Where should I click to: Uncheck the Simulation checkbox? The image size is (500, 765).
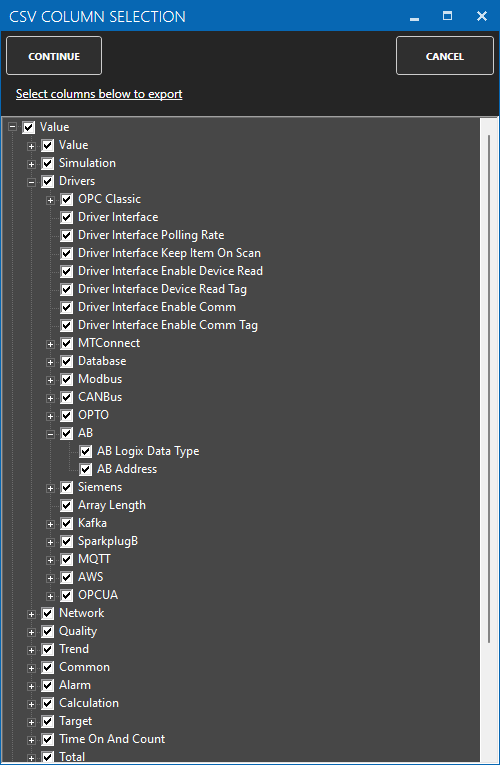[48, 163]
